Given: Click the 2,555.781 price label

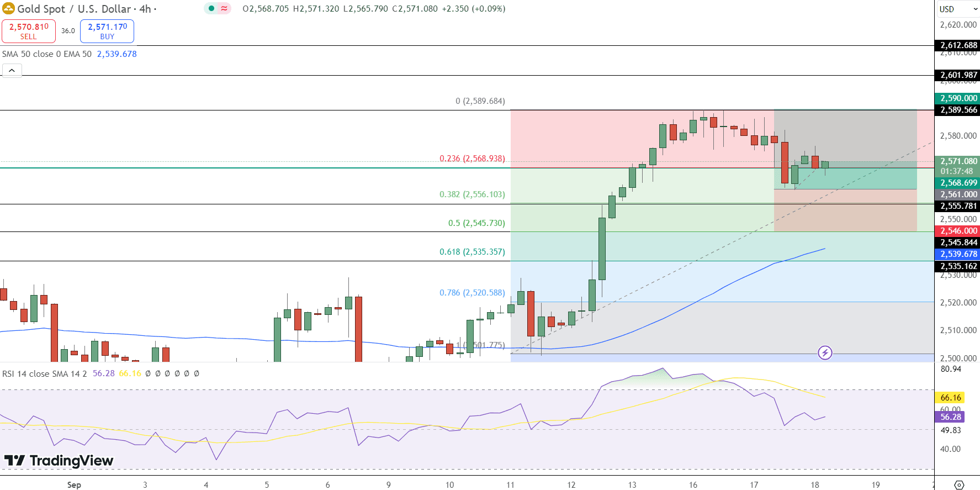Looking at the screenshot, I should click(957, 206).
